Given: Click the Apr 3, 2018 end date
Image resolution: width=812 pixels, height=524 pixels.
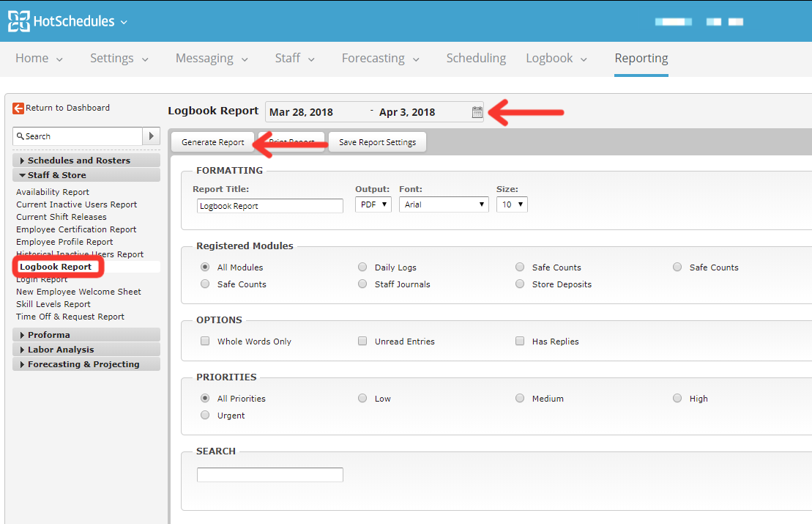Looking at the screenshot, I should point(407,112).
